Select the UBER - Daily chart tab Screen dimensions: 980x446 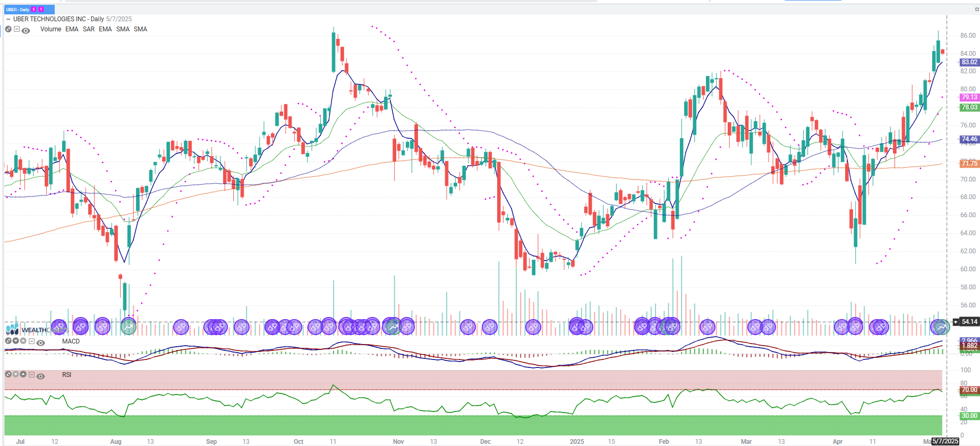pos(29,10)
